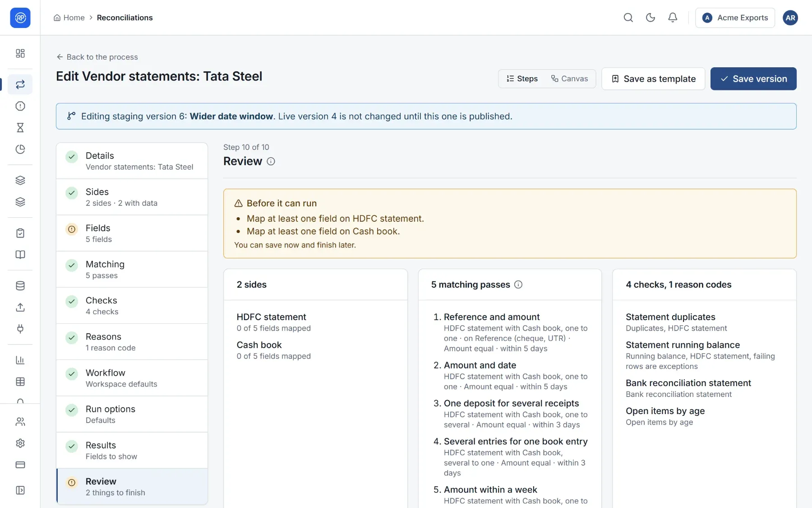Screen dimensions: 812x508
Task: Open the pie chart sidebar icon
Action: [x=20, y=149]
